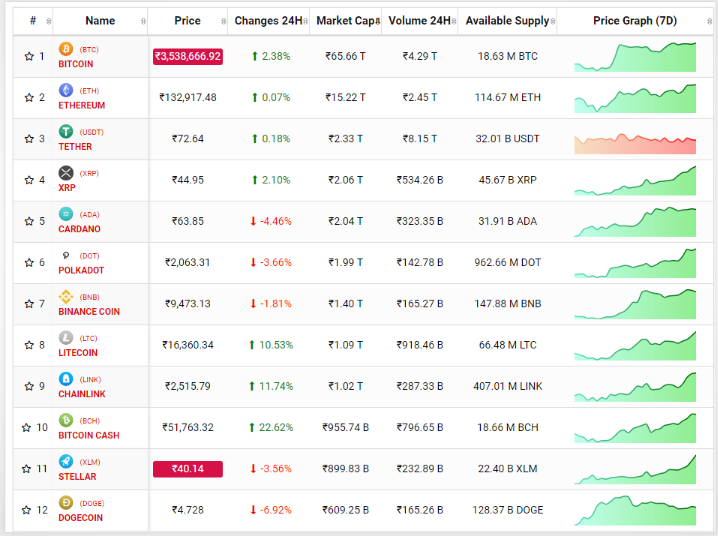Click the Bitcoin coin logo icon
This screenshot has width=718, height=536.
(66, 49)
